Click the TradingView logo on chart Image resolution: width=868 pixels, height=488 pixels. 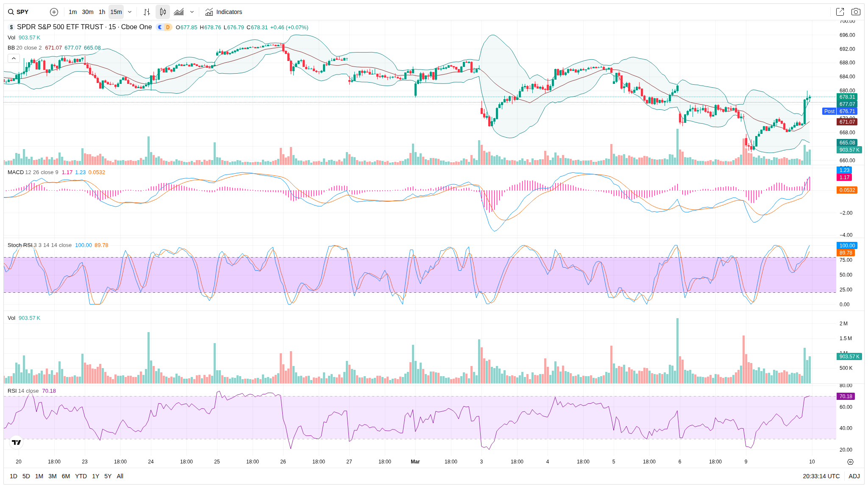pos(17,442)
